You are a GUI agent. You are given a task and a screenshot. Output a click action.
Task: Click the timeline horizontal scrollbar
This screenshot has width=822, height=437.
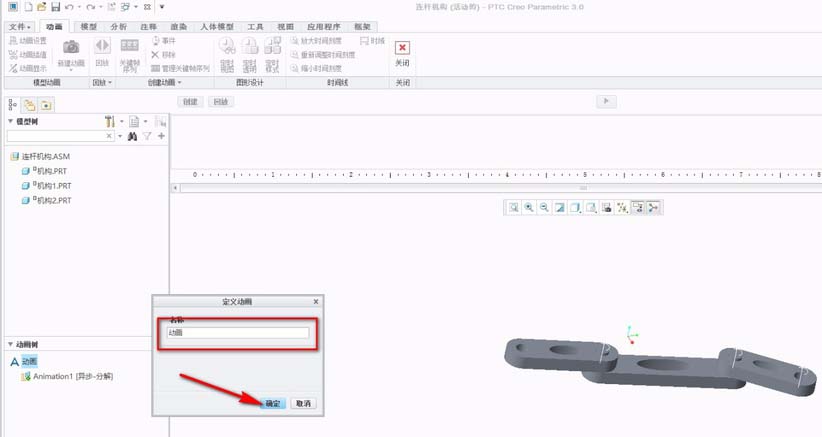(x=496, y=188)
